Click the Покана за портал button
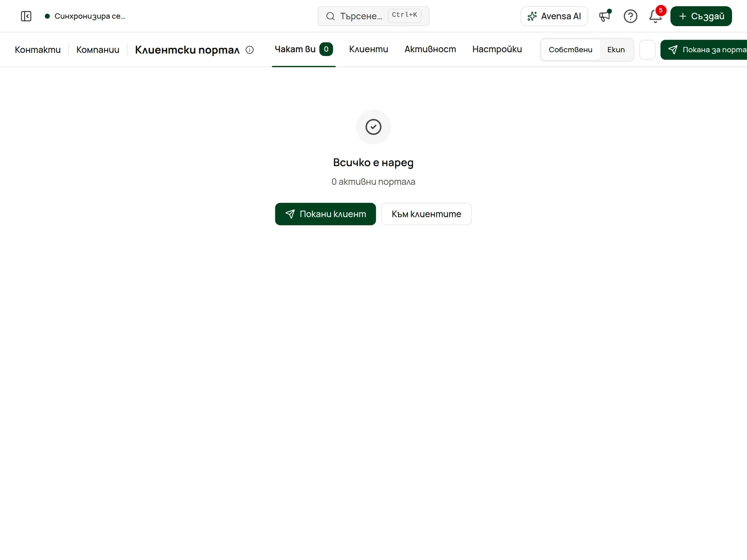The image size is (747, 560). tap(704, 50)
